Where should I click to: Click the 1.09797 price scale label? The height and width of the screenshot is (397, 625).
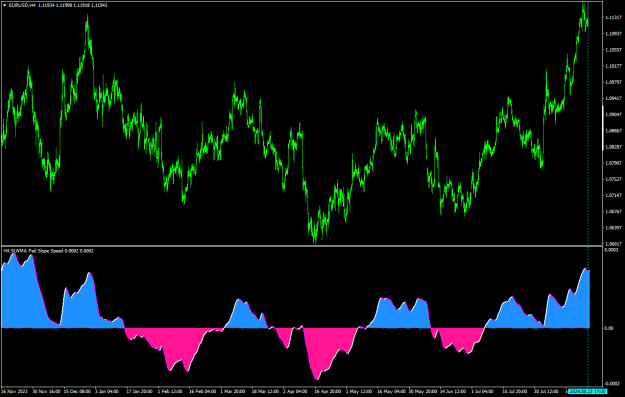pyautogui.click(x=613, y=82)
